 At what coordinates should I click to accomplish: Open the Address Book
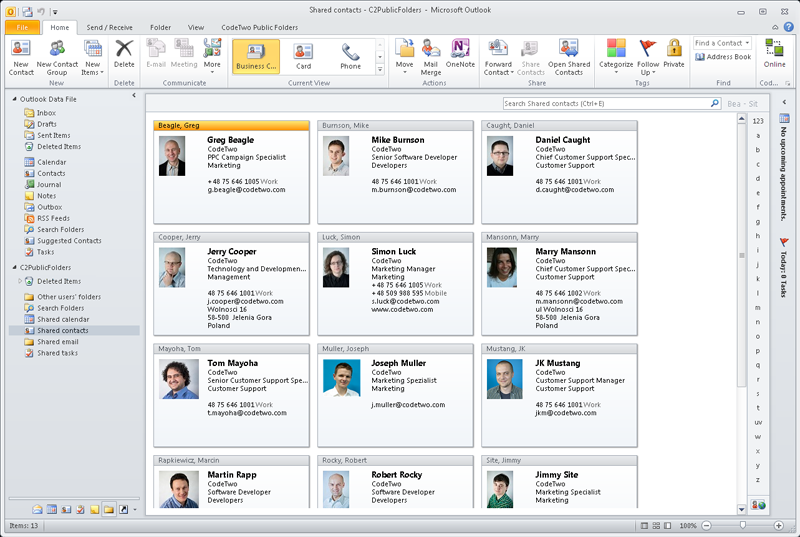[723, 57]
